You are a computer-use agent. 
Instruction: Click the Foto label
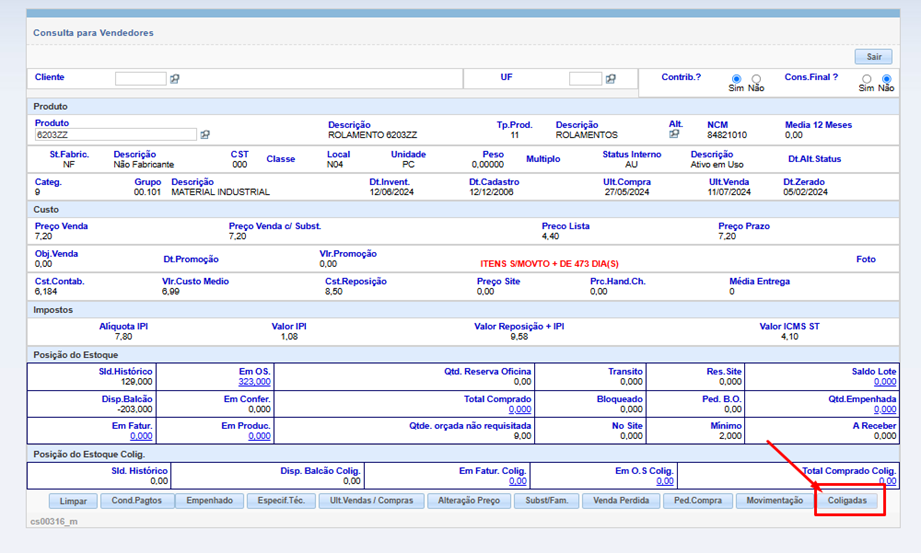click(866, 259)
